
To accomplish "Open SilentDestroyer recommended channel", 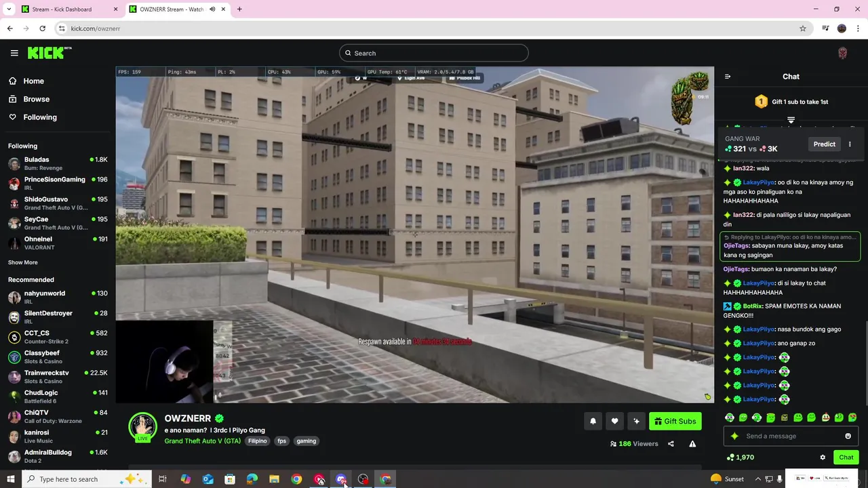I will tap(58, 317).
